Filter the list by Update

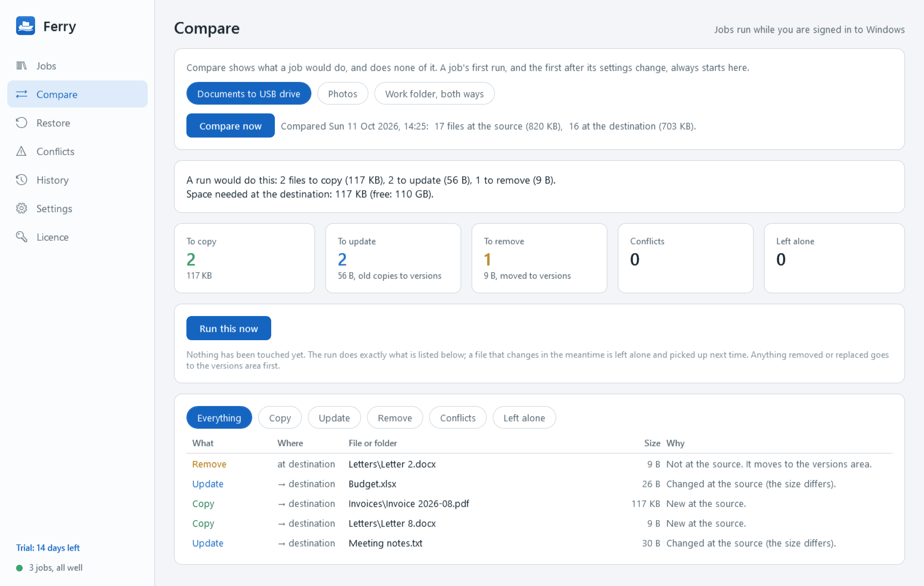(x=334, y=417)
